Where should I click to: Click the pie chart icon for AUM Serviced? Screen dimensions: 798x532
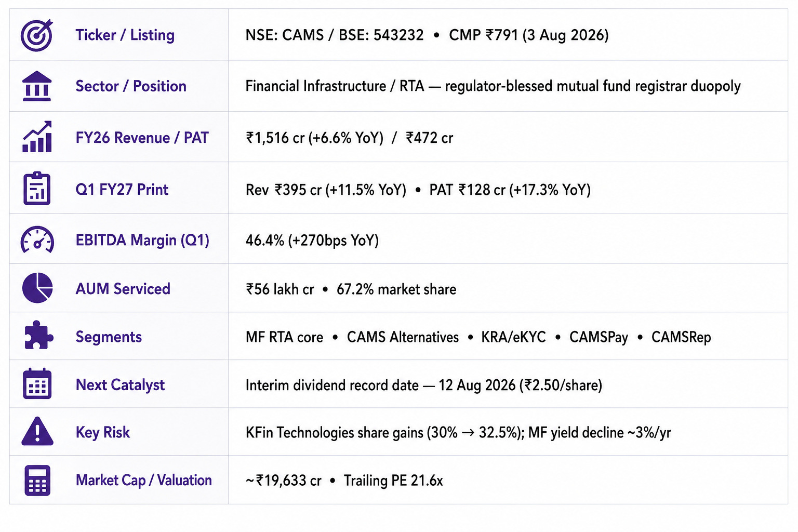click(x=37, y=288)
